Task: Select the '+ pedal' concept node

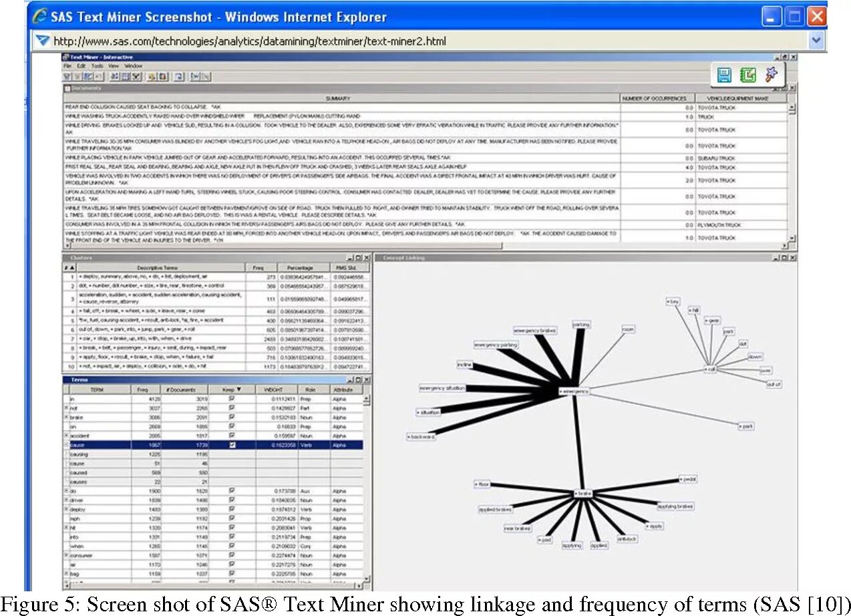Action: [688, 479]
